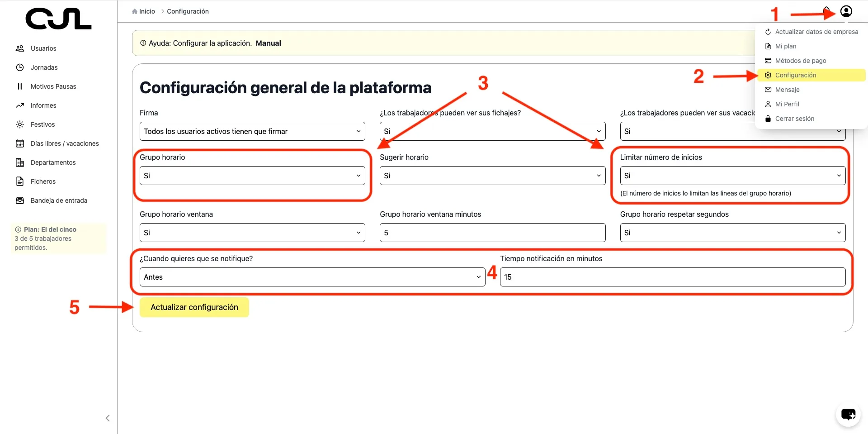Open the Limitar número de inicios dropdown
The width and height of the screenshot is (868, 434).
[x=733, y=176]
